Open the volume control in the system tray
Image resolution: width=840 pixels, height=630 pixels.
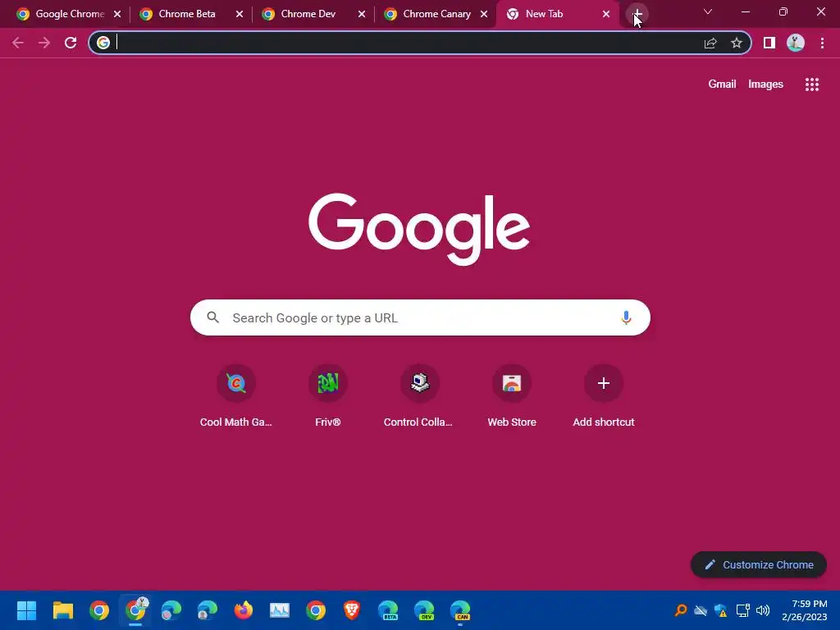(763, 610)
